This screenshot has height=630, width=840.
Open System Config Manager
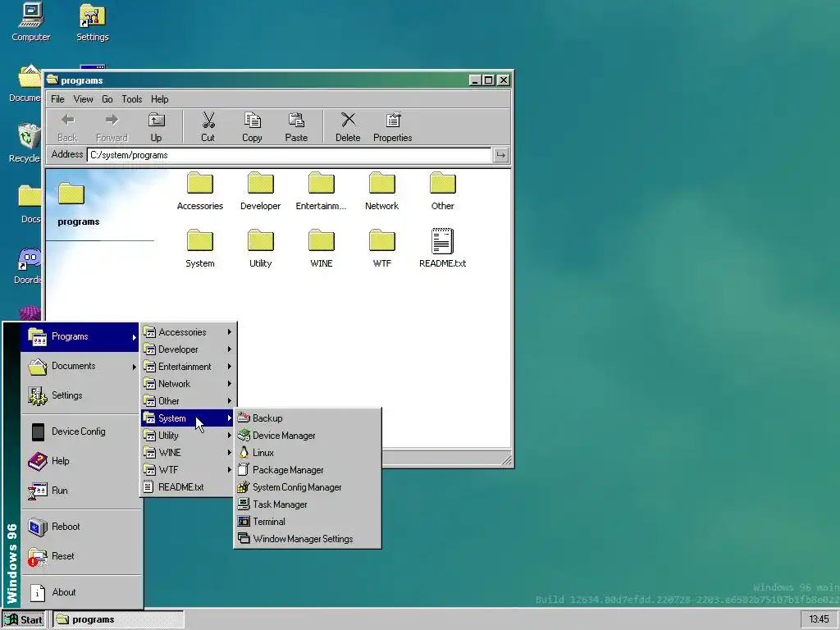point(308,487)
